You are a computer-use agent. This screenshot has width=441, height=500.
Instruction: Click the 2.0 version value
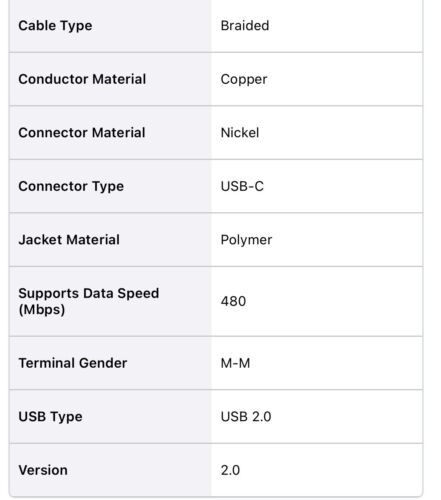tap(230, 470)
